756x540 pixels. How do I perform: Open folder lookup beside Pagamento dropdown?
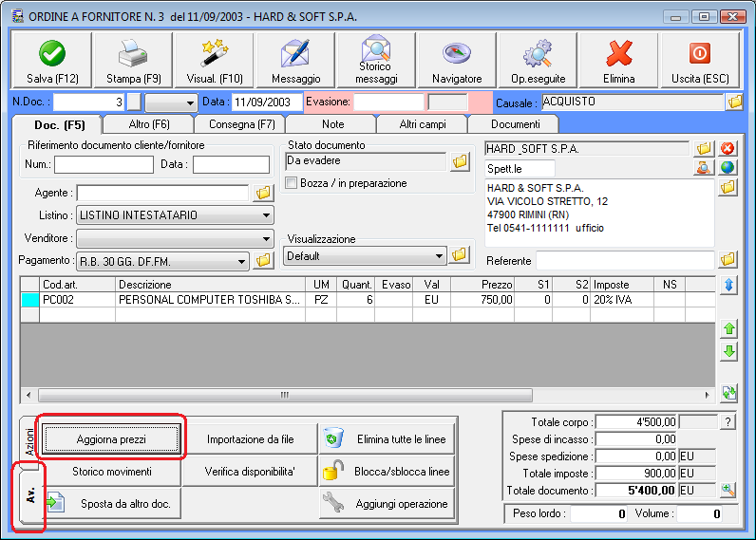(x=263, y=261)
